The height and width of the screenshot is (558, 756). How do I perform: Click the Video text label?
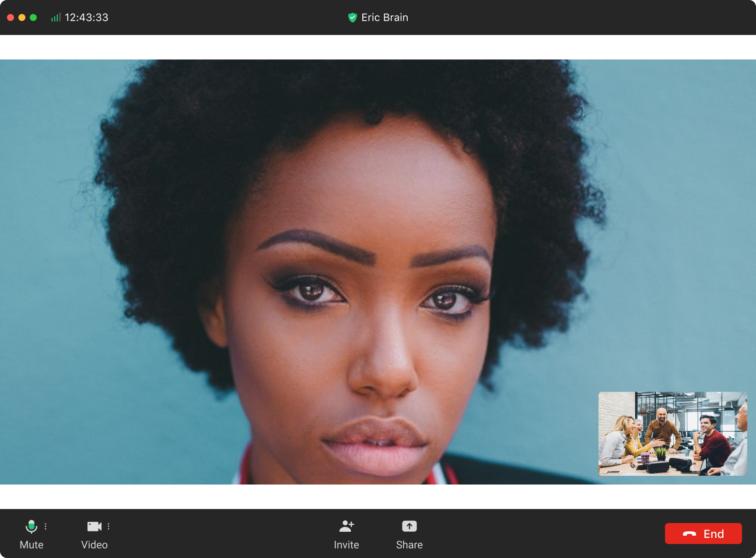pos(94,545)
